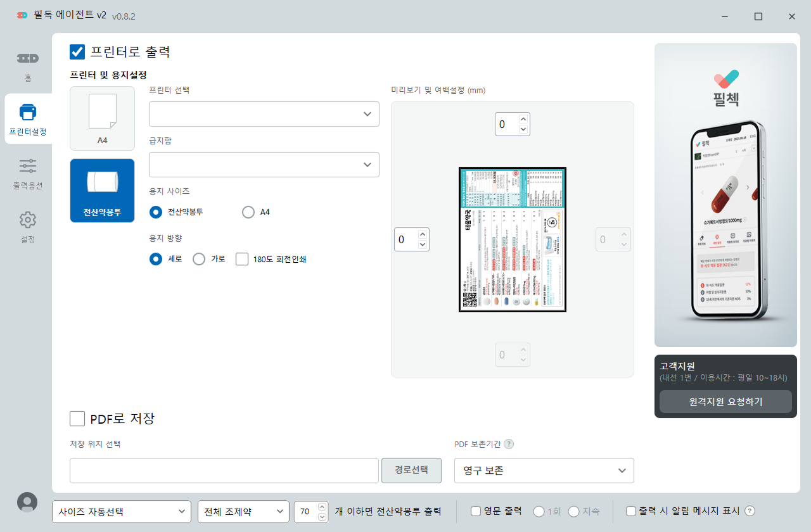Expand the 급지함 dropdown
This screenshot has height=532, width=811.
(x=264, y=164)
